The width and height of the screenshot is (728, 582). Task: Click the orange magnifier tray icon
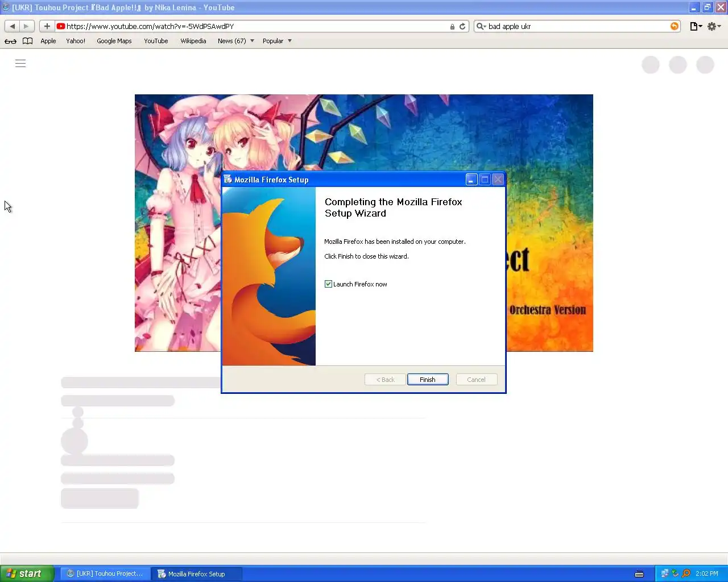(686, 573)
